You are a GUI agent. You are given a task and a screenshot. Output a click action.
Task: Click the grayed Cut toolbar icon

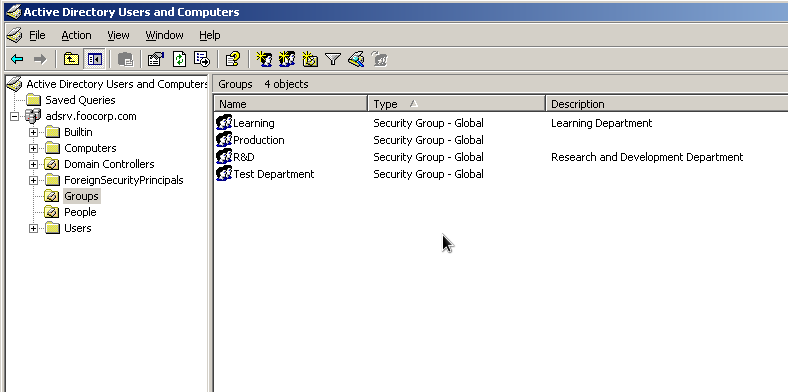coord(125,59)
